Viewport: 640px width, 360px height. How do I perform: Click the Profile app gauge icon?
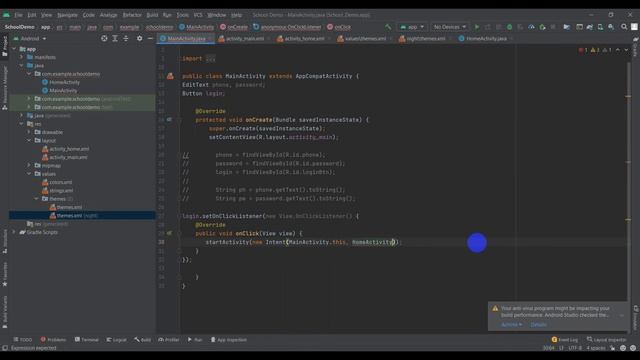click(x=531, y=27)
